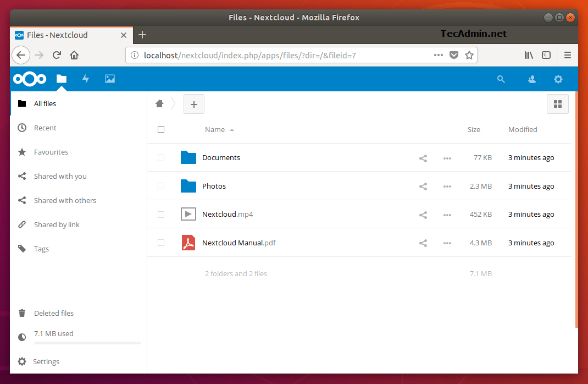The height and width of the screenshot is (384, 588).
Task: Open Documents folder name
Action: 221,158
